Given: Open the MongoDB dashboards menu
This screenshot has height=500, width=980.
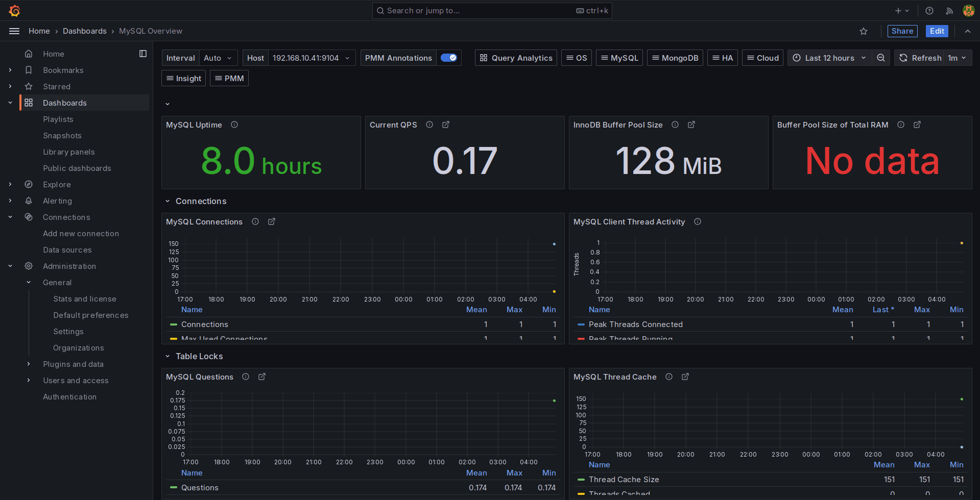Looking at the screenshot, I should point(675,58).
